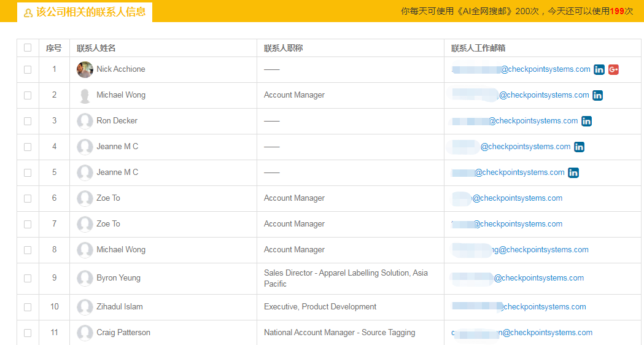Open email link in row 8

pyautogui.click(x=520, y=250)
